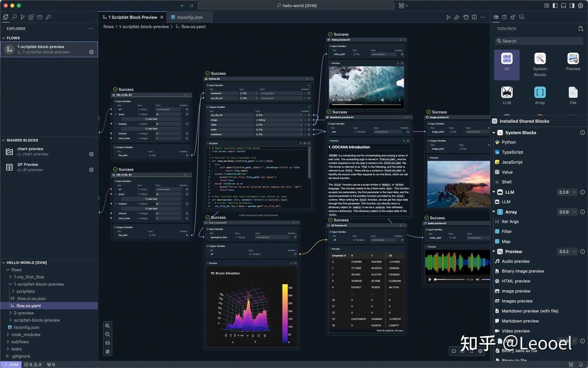Toggle the split editor layout icon
Image resolution: width=588 pixels, height=368 pixels.
[474, 17]
